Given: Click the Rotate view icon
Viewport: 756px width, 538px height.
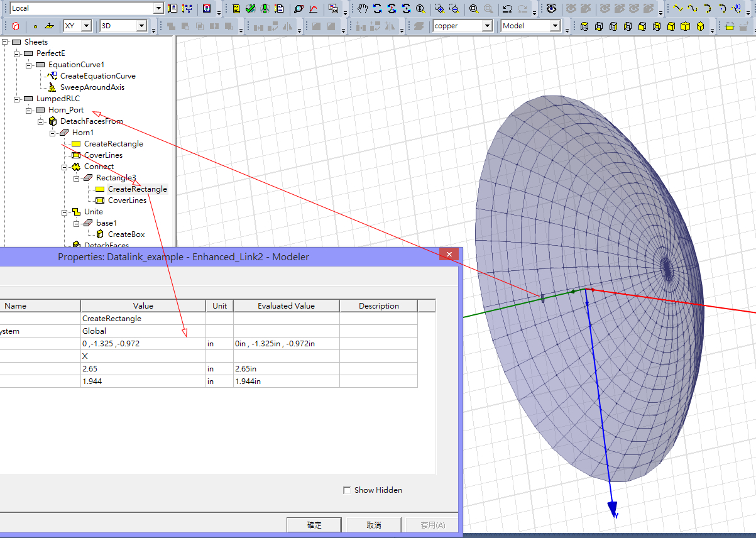Looking at the screenshot, I should (377, 9).
